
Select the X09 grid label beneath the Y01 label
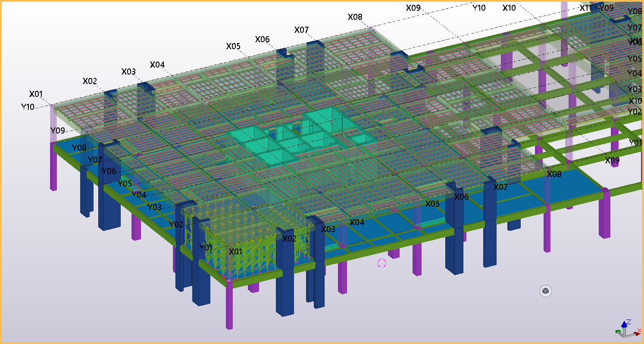612,161
